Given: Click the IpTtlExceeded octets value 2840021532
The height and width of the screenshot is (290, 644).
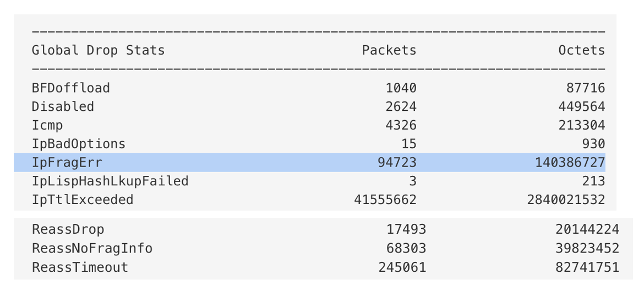Looking at the screenshot, I should click(x=566, y=200).
